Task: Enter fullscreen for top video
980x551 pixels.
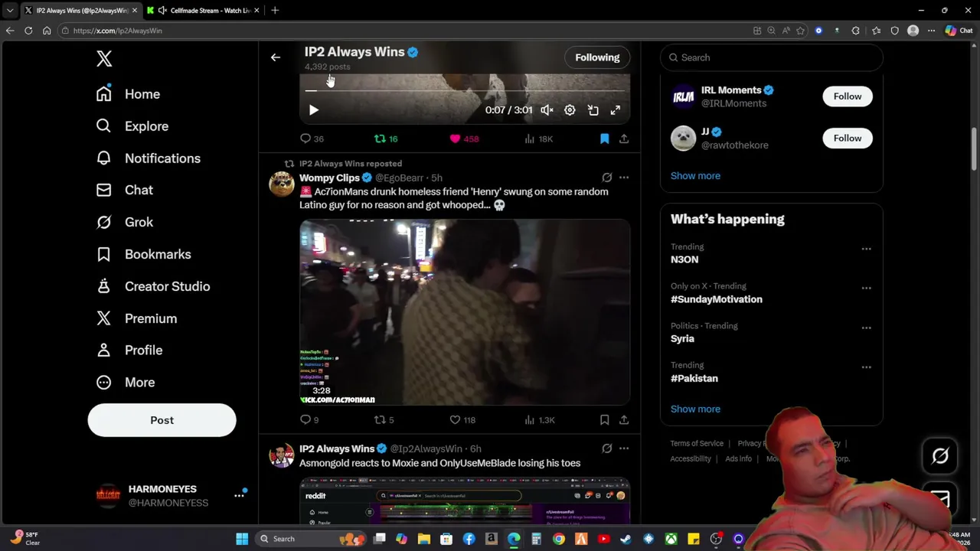Action: pos(616,110)
